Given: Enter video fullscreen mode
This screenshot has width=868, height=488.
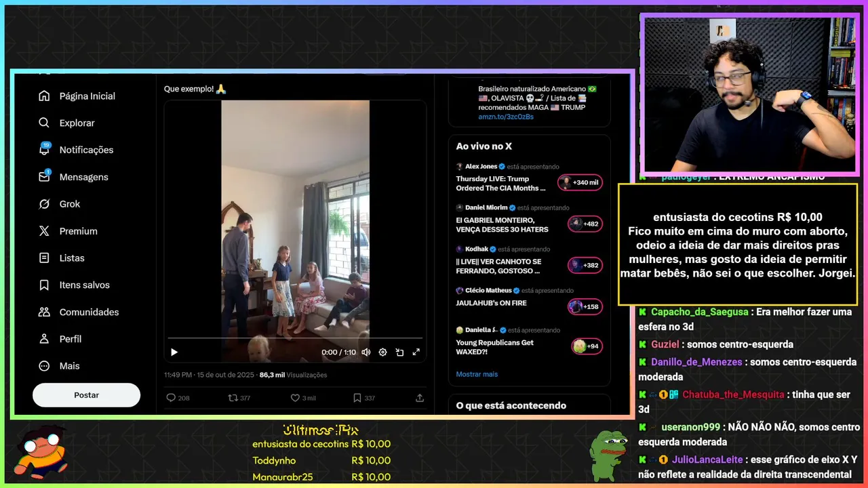Looking at the screenshot, I should coord(416,352).
